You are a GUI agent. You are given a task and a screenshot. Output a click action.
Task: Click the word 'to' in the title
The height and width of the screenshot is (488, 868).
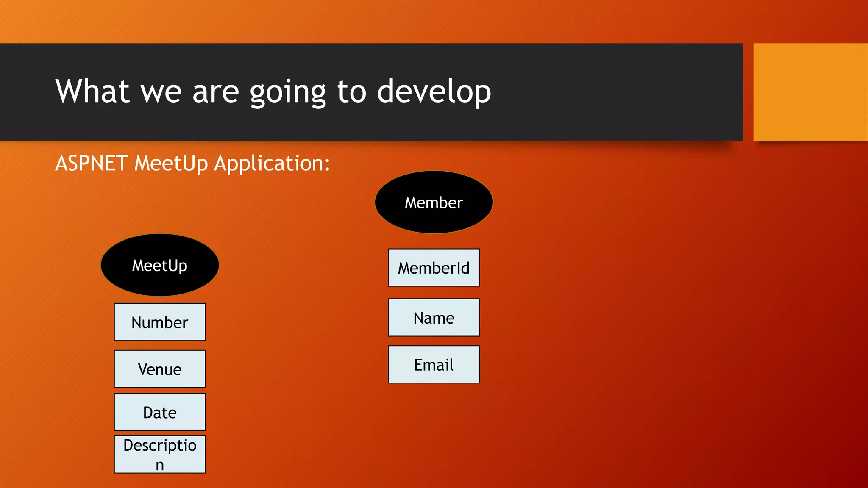pyautogui.click(x=352, y=91)
